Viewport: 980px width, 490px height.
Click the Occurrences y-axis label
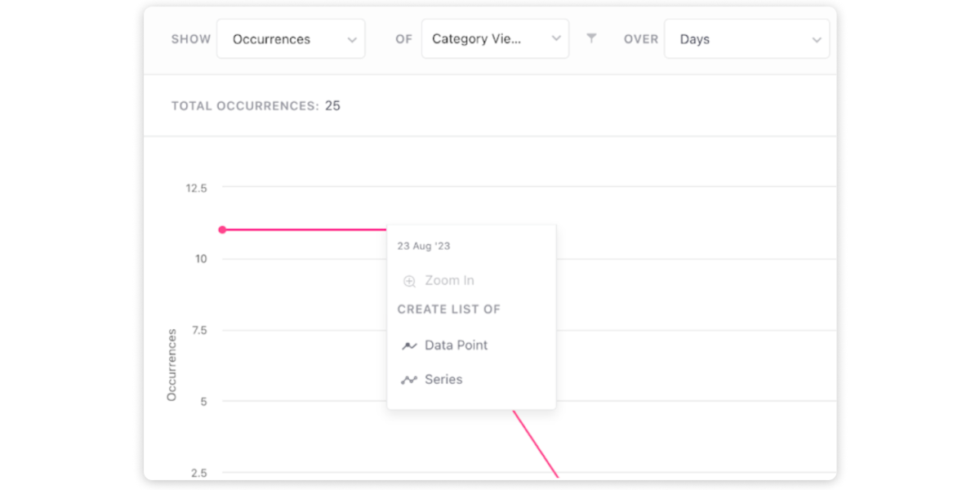[171, 363]
